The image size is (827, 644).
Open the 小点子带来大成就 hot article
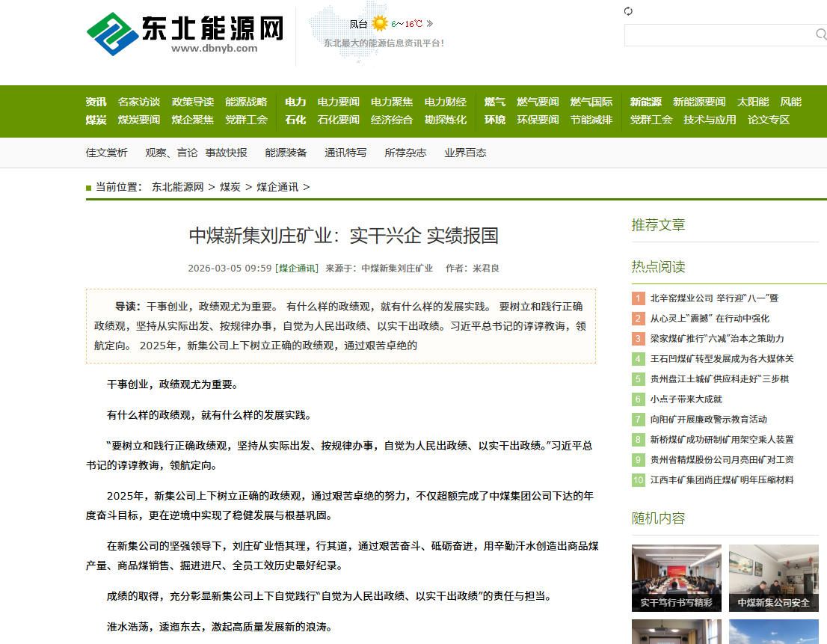coord(686,399)
